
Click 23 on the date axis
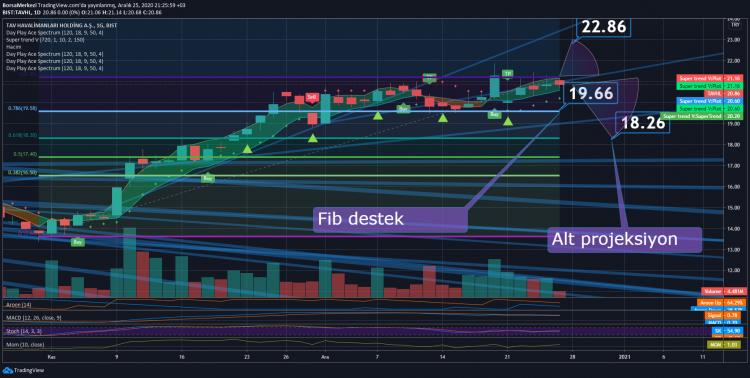coord(247,357)
